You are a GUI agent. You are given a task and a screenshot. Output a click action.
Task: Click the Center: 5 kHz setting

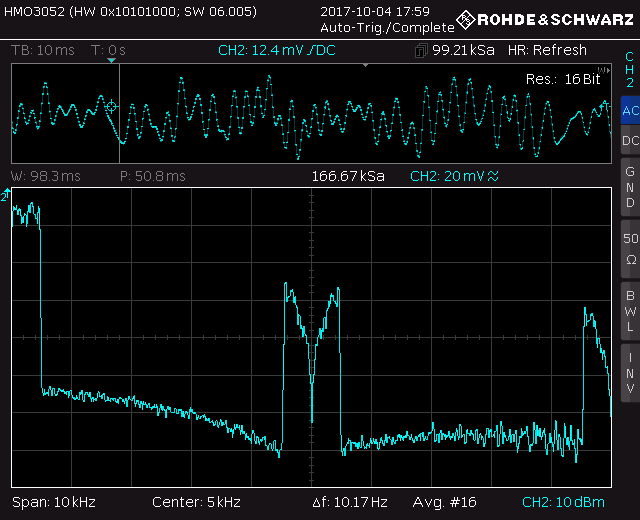pyautogui.click(x=196, y=501)
